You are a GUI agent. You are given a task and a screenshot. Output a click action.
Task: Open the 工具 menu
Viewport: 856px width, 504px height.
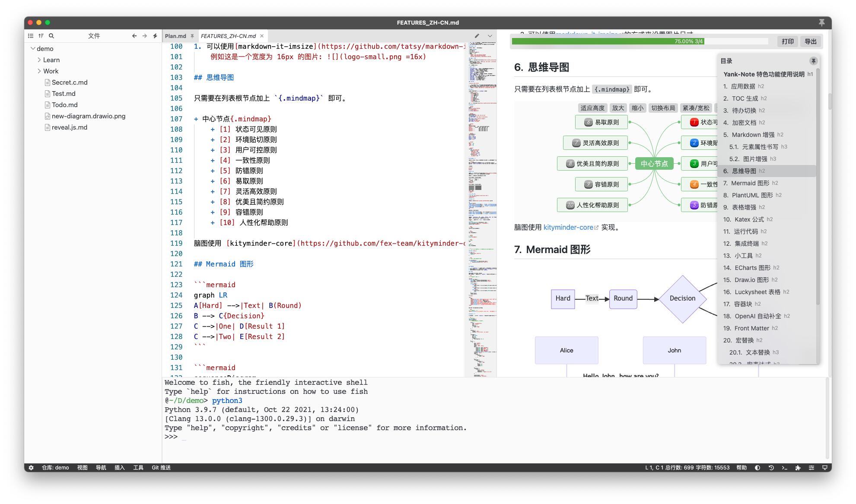(138, 467)
